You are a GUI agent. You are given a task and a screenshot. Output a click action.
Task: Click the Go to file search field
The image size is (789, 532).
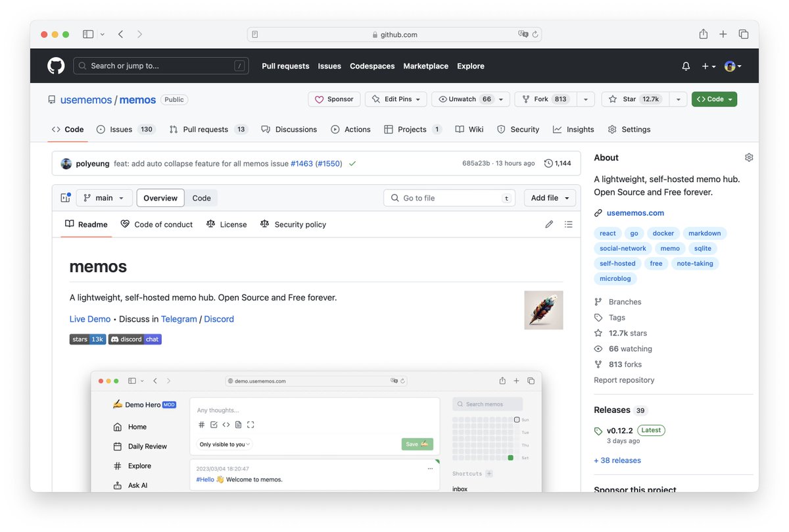point(450,198)
